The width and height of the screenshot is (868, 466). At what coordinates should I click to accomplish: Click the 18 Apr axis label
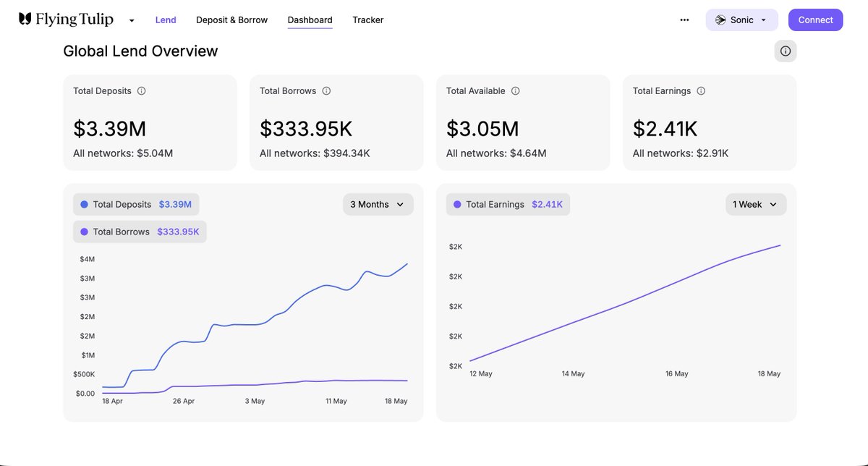(x=112, y=401)
